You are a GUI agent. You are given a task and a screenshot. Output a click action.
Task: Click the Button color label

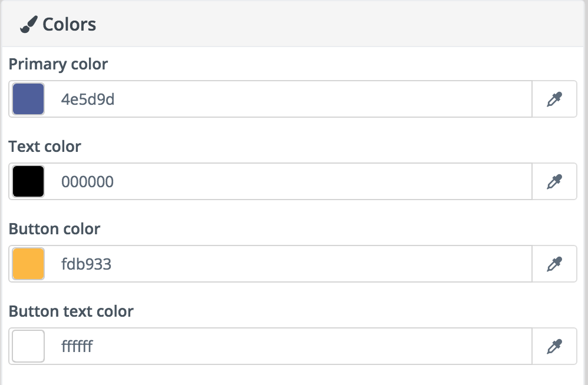coord(54,229)
